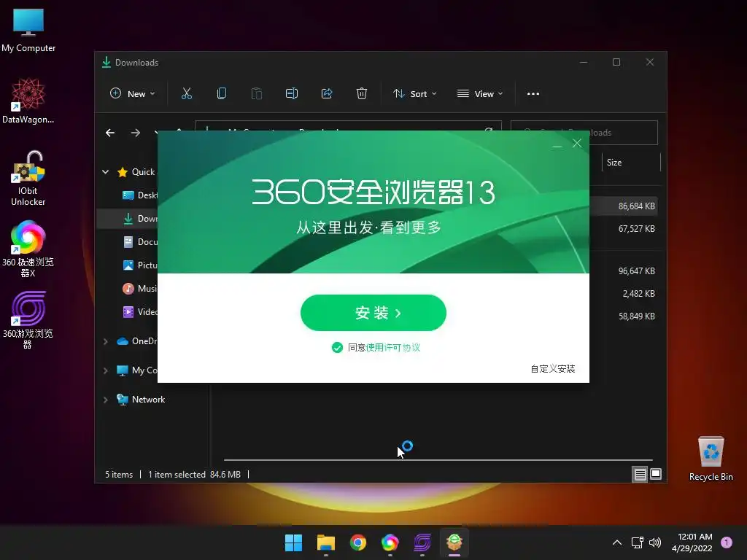The height and width of the screenshot is (560, 747).
Task: Open 自定义安装 custom install options
Action: point(553,368)
